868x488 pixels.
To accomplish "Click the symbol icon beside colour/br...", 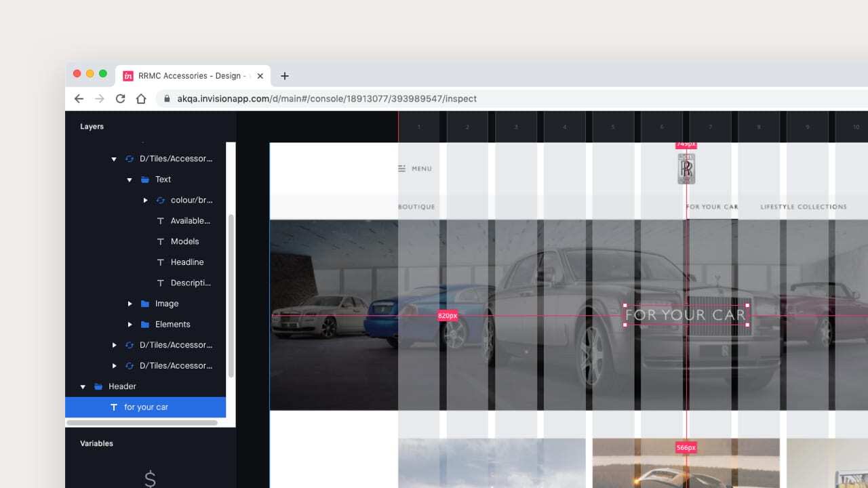I will (161, 201).
